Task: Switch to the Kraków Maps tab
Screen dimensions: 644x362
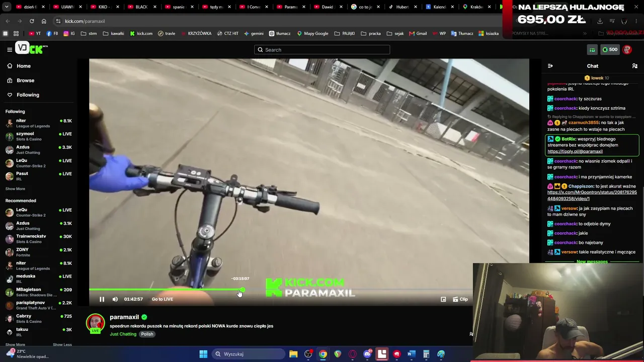Action: (x=472, y=7)
